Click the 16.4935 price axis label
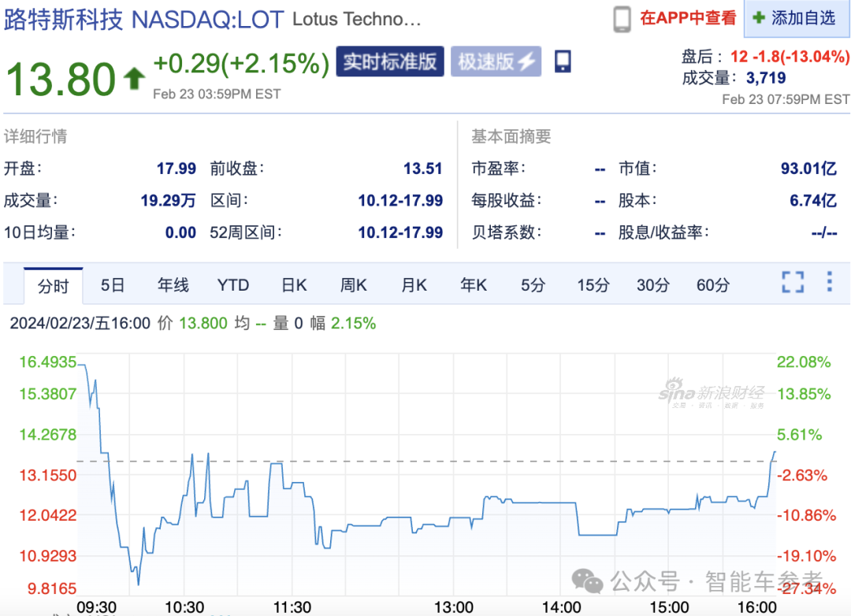This screenshot has height=616, width=851. pyautogui.click(x=48, y=362)
